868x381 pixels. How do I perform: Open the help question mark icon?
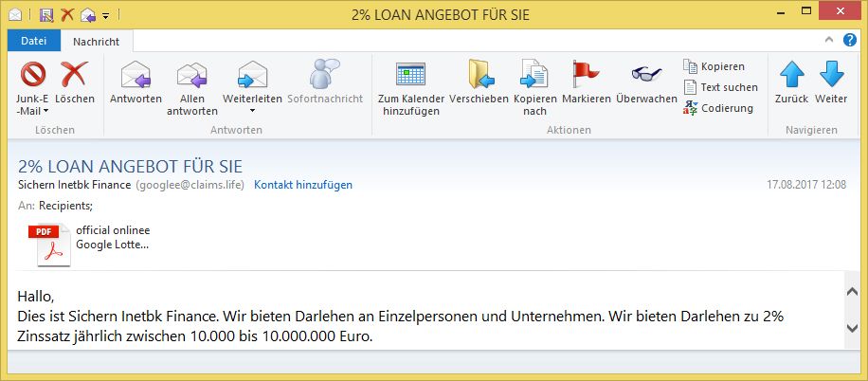click(x=849, y=40)
